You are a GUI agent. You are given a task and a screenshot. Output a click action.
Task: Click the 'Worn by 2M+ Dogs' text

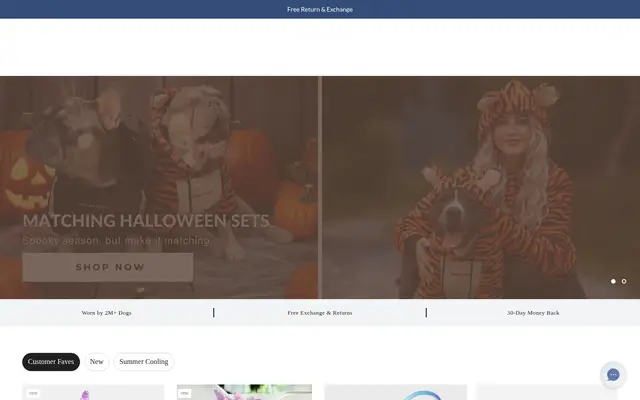click(107, 313)
